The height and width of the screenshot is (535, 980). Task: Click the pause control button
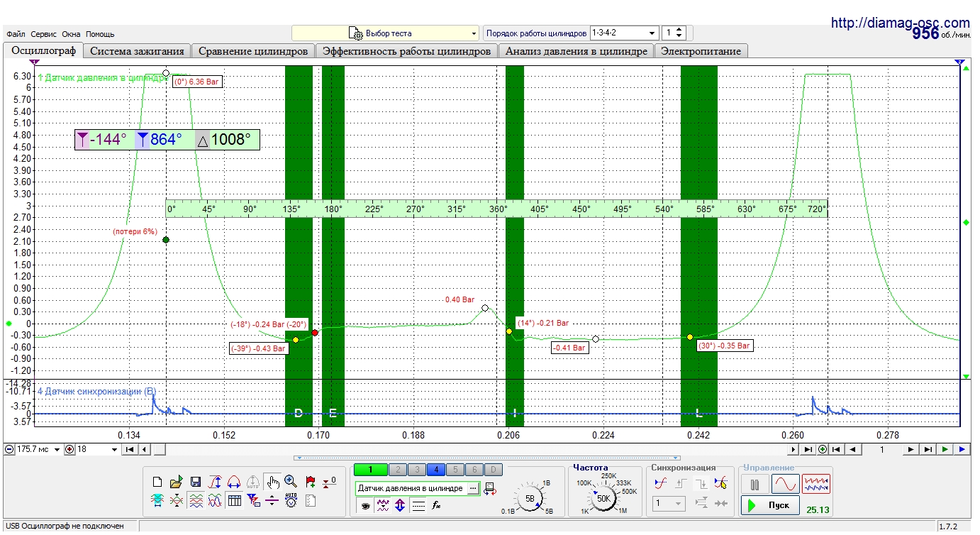[x=755, y=485]
